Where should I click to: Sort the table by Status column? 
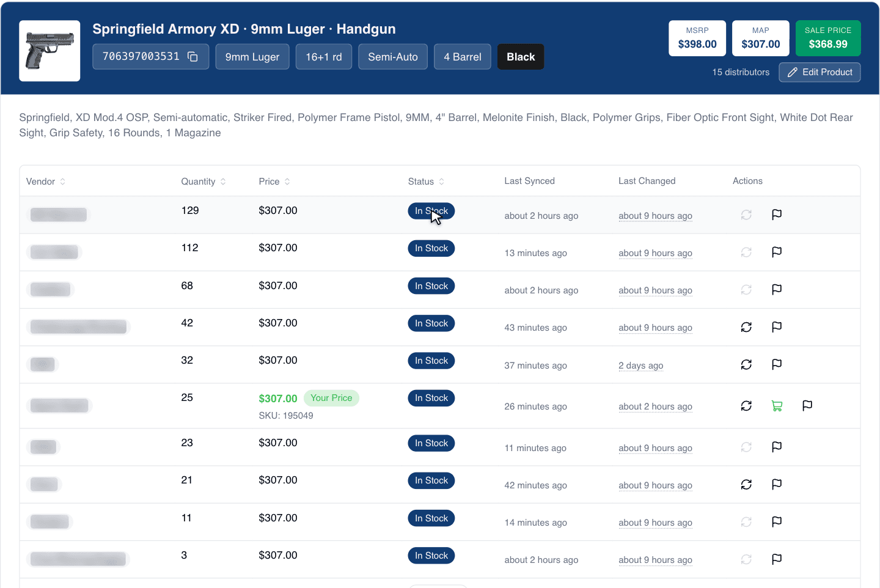coord(427,182)
